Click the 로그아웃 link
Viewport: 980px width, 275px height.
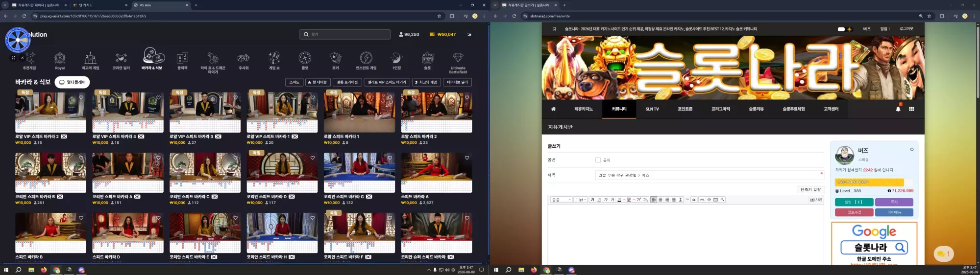(906, 29)
